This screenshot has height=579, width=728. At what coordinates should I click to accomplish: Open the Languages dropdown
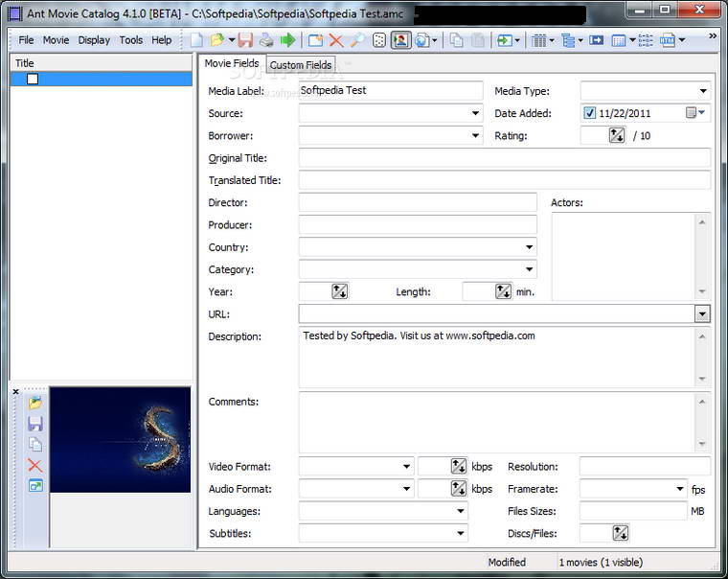point(461,511)
